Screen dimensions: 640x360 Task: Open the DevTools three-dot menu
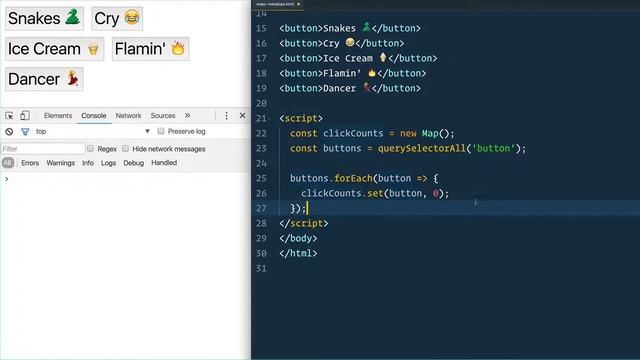coord(227,116)
